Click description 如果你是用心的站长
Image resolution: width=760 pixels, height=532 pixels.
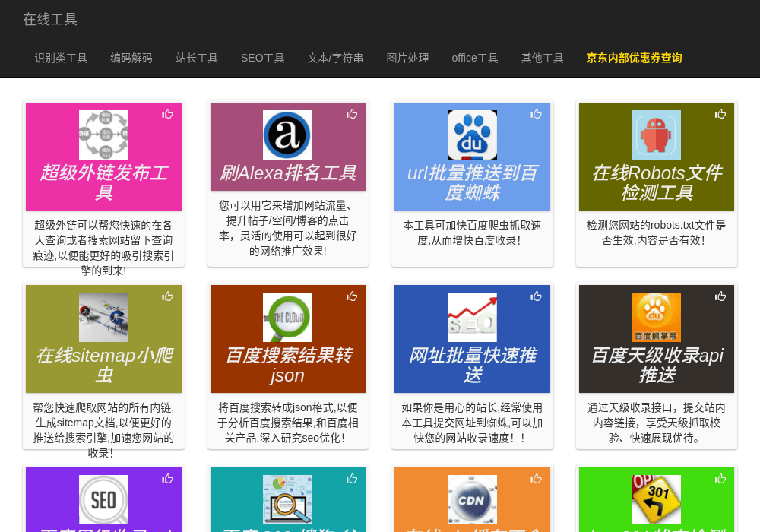[x=472, y=423]
